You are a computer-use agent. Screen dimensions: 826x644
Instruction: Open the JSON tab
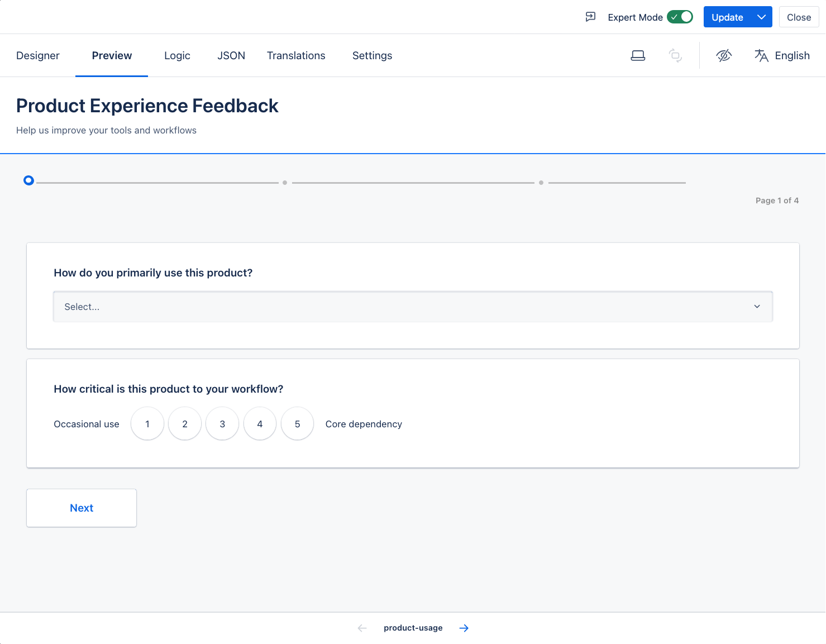[231, 55]
